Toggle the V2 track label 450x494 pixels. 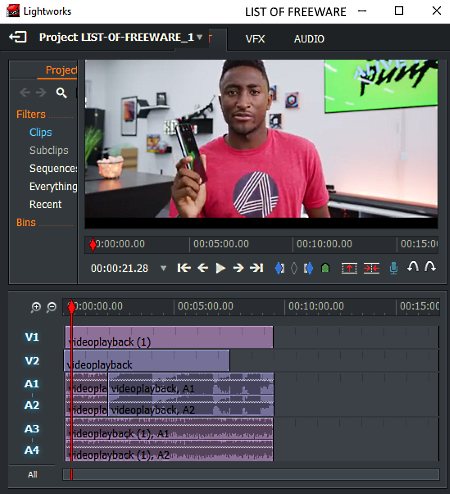point(32,361)
